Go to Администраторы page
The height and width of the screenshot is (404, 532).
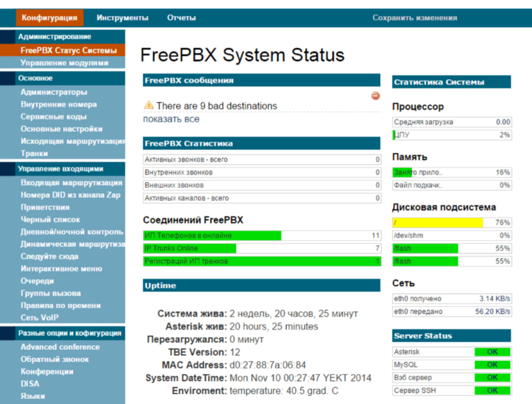tap(54, 92)
